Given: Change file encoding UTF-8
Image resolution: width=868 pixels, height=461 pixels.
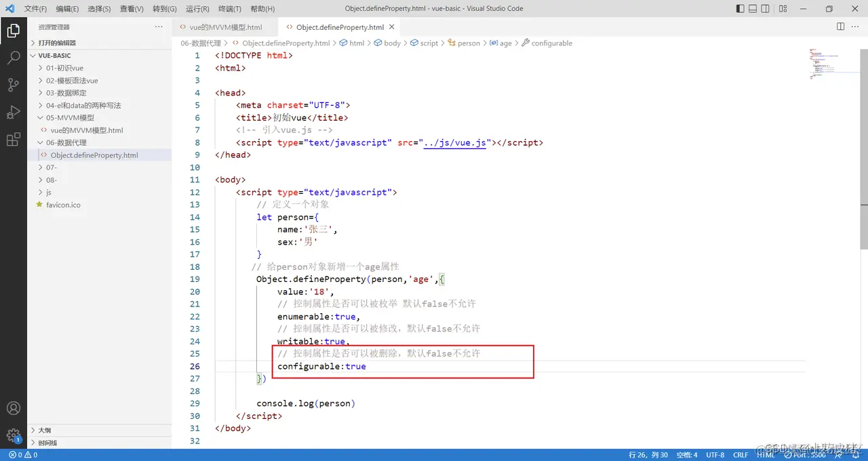Looking at the screenshot, I should point(715,455).
